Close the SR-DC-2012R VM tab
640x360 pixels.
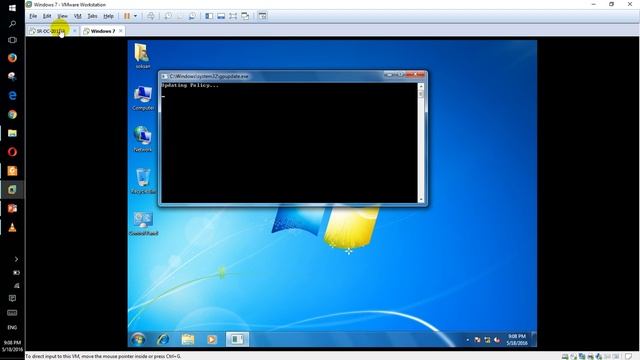[x=75, y=31]
